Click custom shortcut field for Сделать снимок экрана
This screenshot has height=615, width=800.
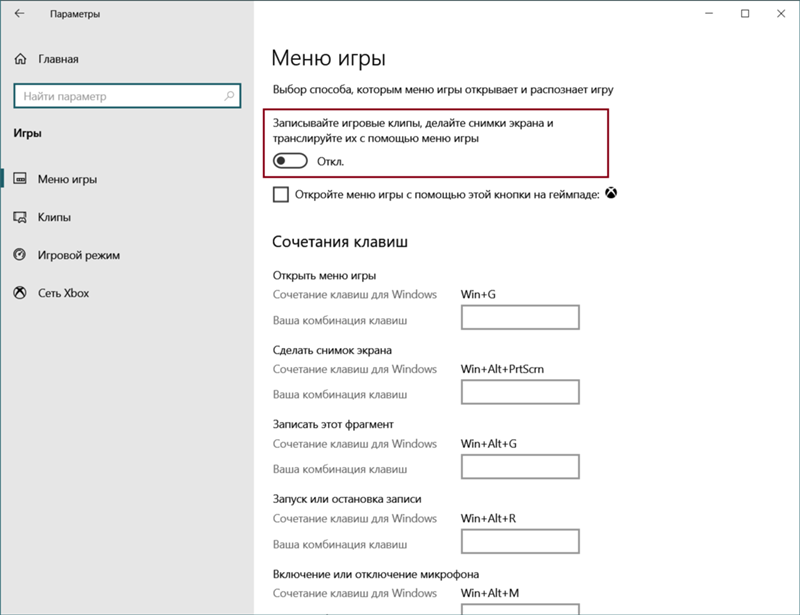520,392
